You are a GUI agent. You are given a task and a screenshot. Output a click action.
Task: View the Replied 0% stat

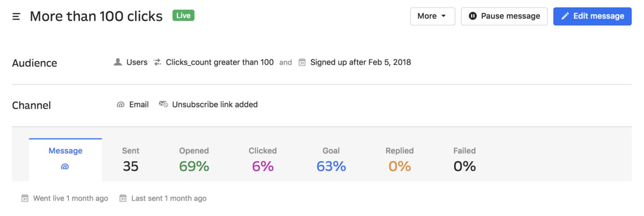coord(399,159)
